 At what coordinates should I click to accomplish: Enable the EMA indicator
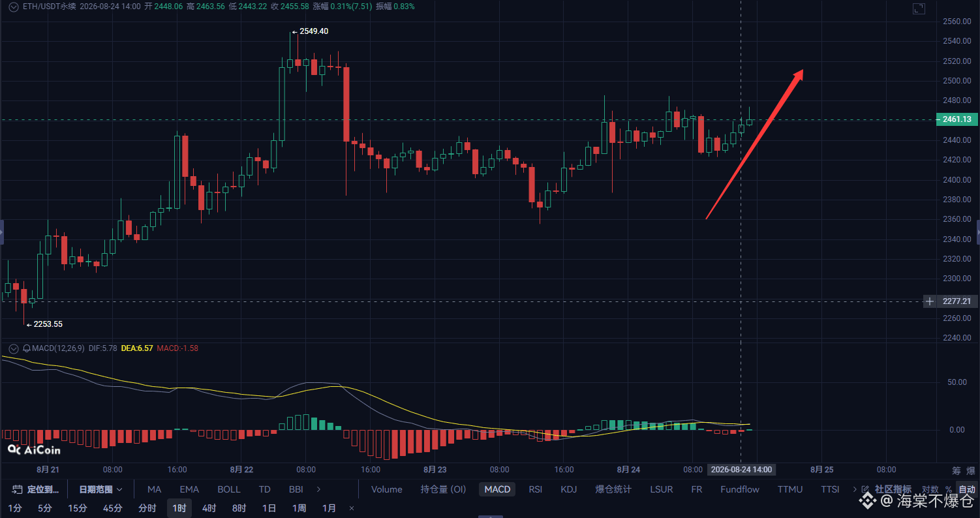click(189, 489)
